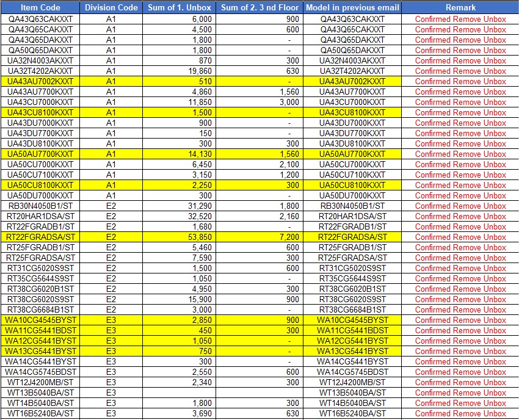The width and height of the screenshot is (519, 420).
Task: Click Remark cell in QA43Q63CAKXXT row
Action: click(460, 19)
